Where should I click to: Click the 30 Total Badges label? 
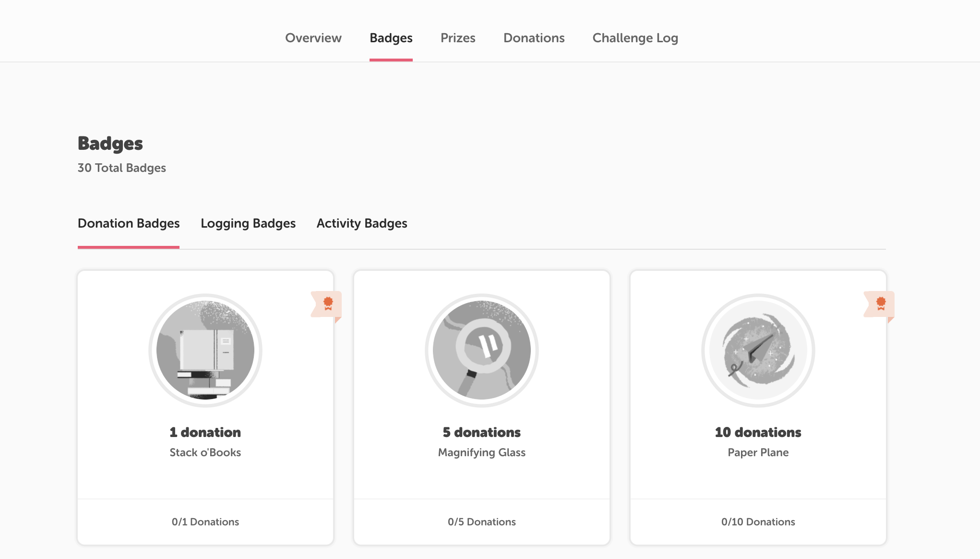tap(122, 168)
